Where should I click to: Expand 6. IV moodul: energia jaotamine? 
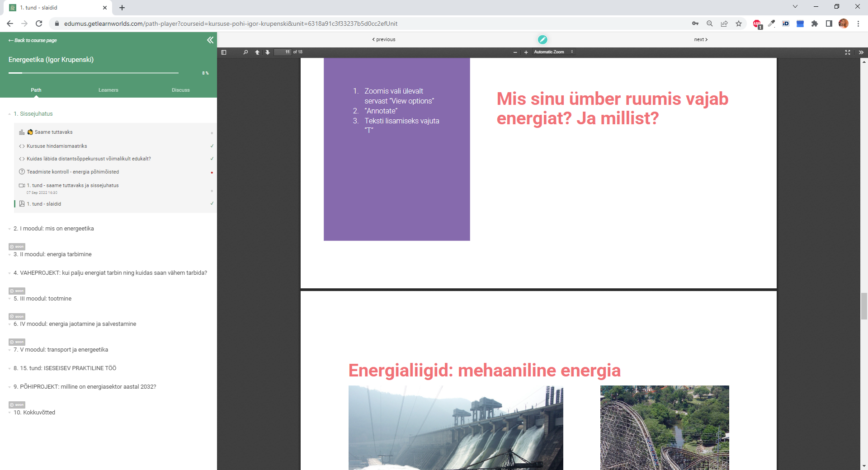coord(75,324)
